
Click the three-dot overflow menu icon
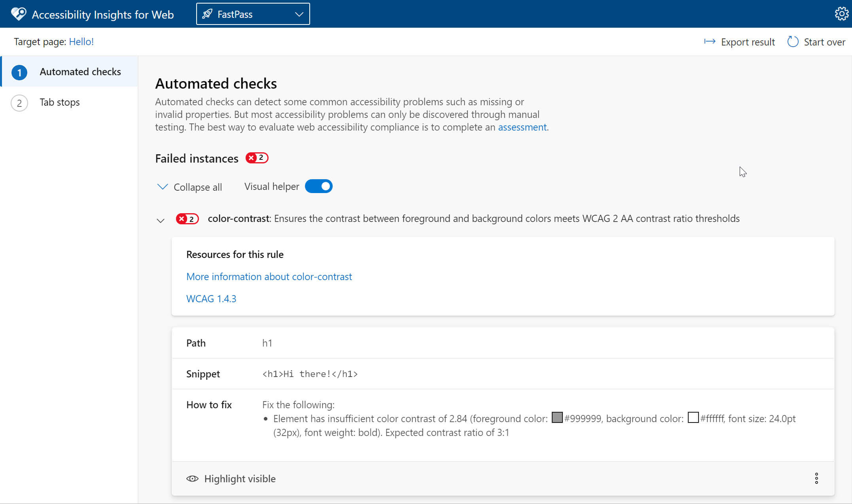click(x=817, y=478)
